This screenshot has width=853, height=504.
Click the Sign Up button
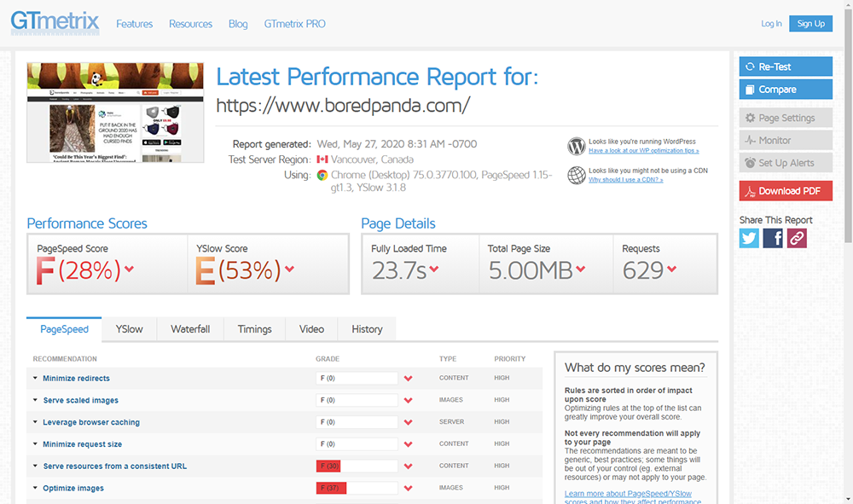(x=810, y=23)
